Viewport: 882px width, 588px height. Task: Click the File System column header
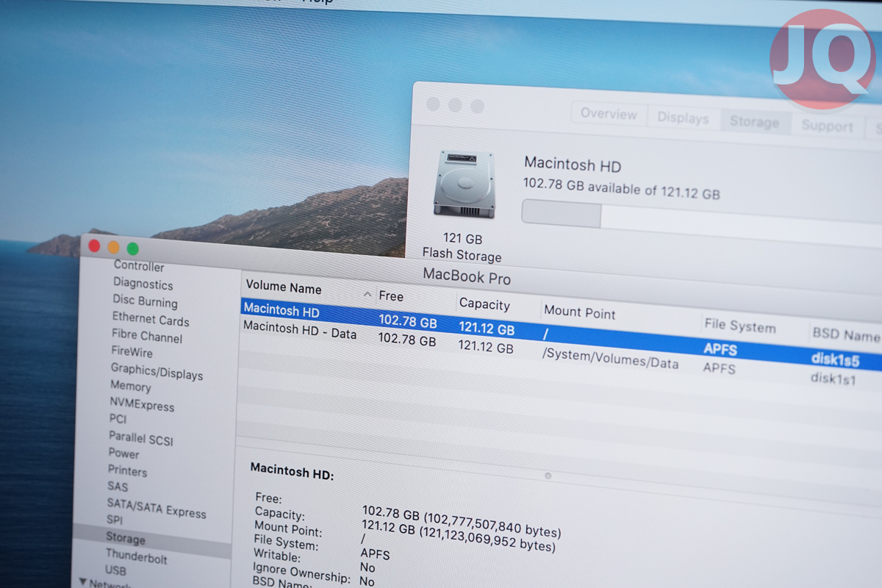click(x=739, y=326)
